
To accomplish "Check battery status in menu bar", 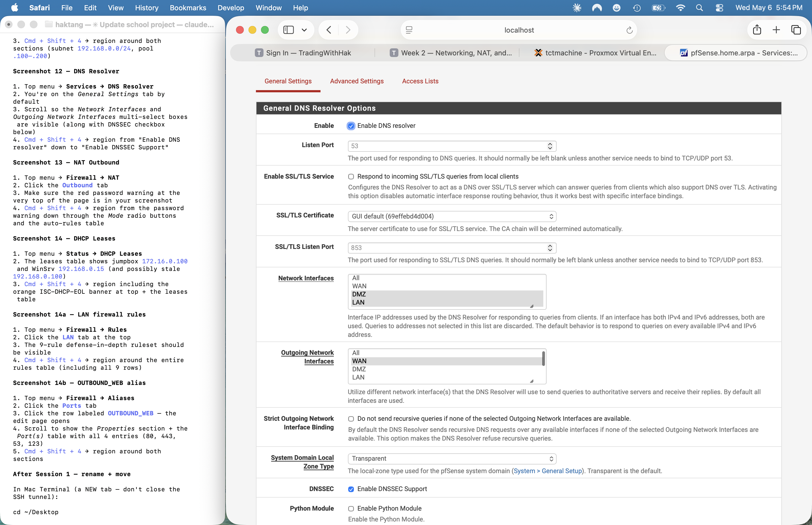I will click(x=658, y=8).
